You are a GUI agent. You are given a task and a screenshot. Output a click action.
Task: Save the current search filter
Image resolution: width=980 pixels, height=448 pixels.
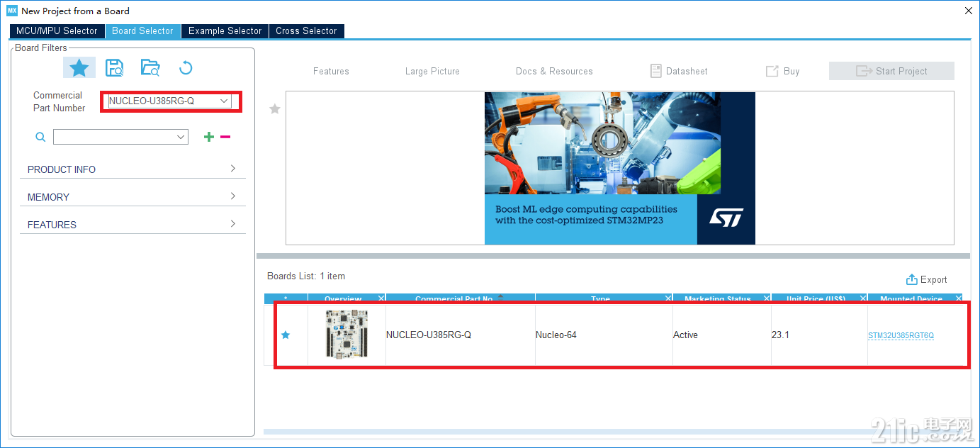(x=114, y=68)
